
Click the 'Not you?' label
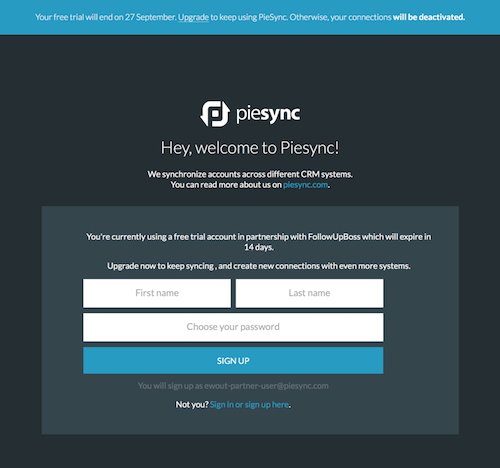pyautogui.click(x=192, y=405)
